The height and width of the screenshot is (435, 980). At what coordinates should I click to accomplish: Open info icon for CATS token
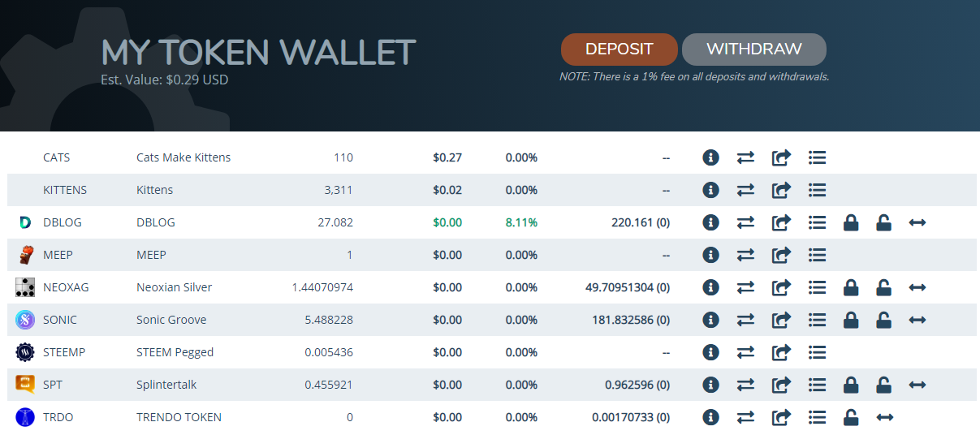tap(710, 157)
